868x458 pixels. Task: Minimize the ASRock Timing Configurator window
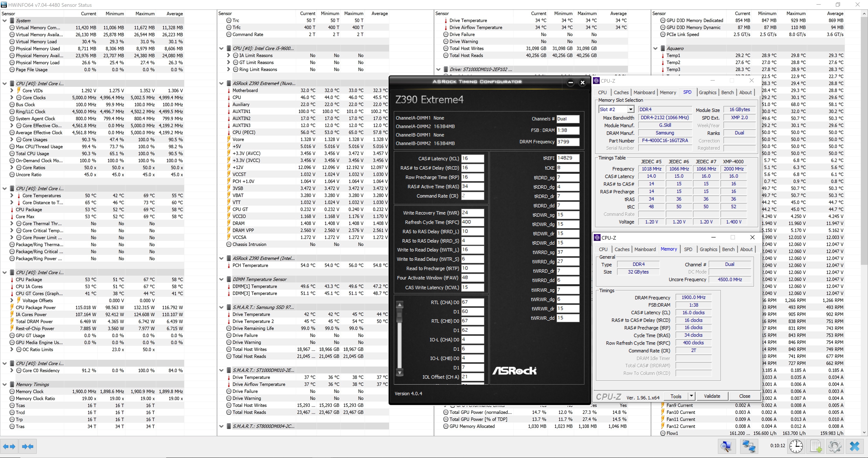coord(570,83)
